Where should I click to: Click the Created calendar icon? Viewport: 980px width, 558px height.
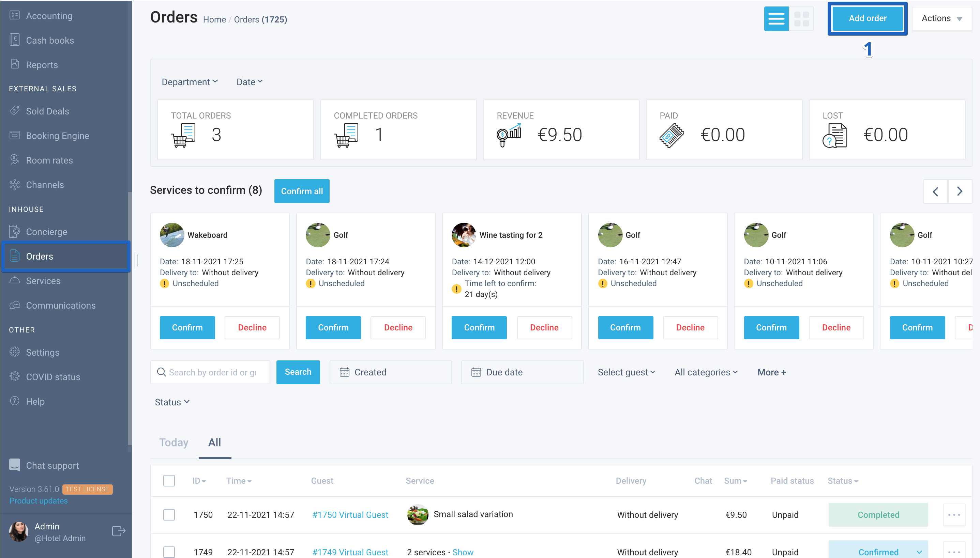344,372
